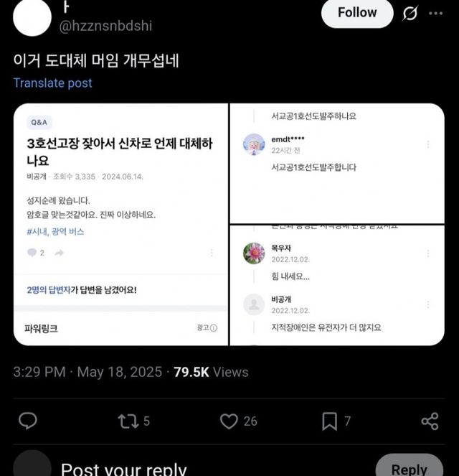Open the post's three-dot more menu
This screenshot has height=476, width=459.
click(435, 14)
